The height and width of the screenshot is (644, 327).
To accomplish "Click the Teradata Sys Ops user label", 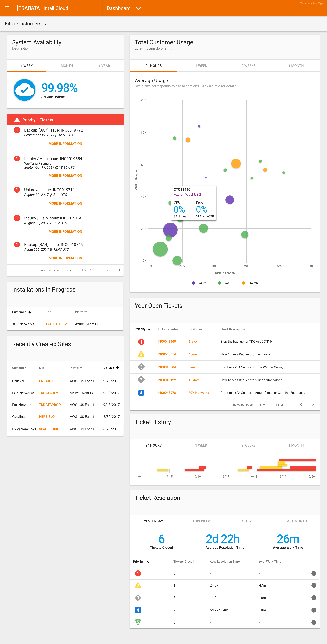I will pyautogui.click(x=312, y=3).
